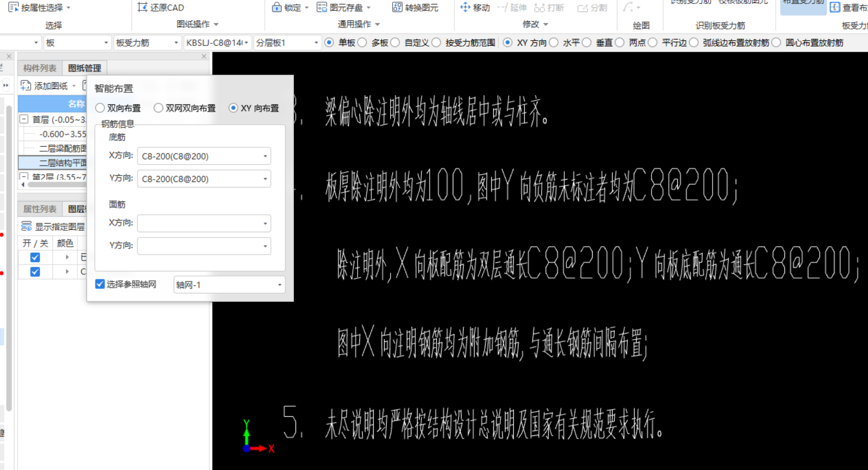Expand the 图纸操作 group menu
Viewport: 868px width, 470px height.
216,25
